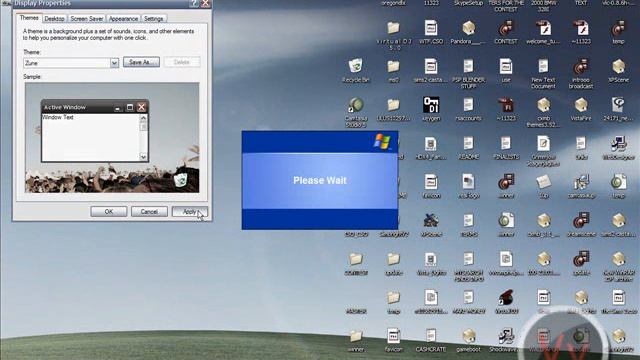Switch to the Appearance tab

click(x=123, y=19)
